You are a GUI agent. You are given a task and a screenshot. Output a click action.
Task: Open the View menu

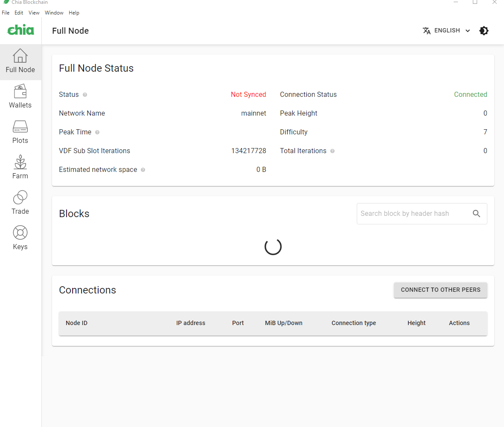click(34, 13)
